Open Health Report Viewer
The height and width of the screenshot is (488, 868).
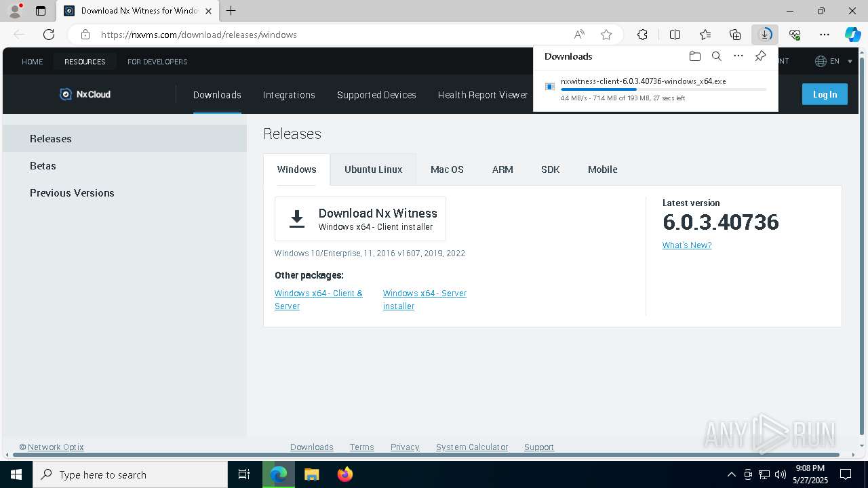pos(483,95)
